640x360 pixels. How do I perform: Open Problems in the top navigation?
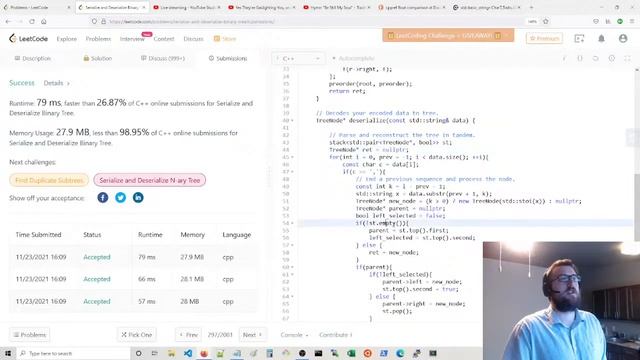98,39
